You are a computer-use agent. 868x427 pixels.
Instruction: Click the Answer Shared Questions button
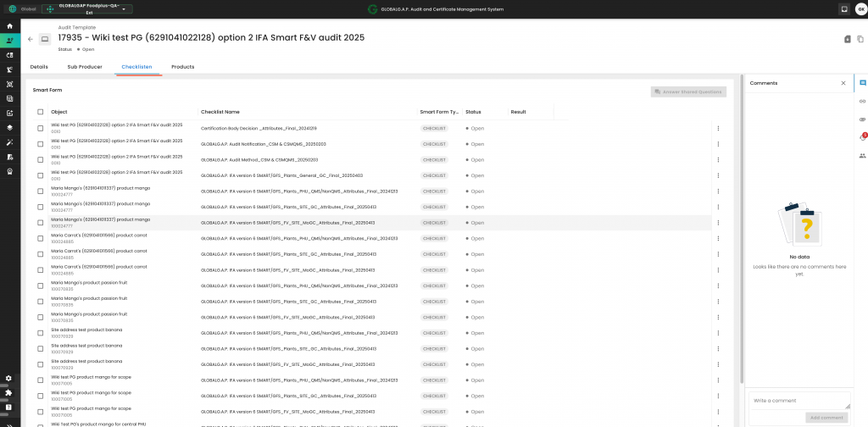coord(688,91)
